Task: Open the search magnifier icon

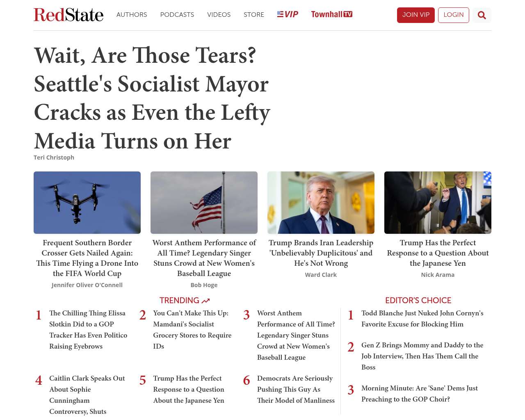Action: pos(482,15)
